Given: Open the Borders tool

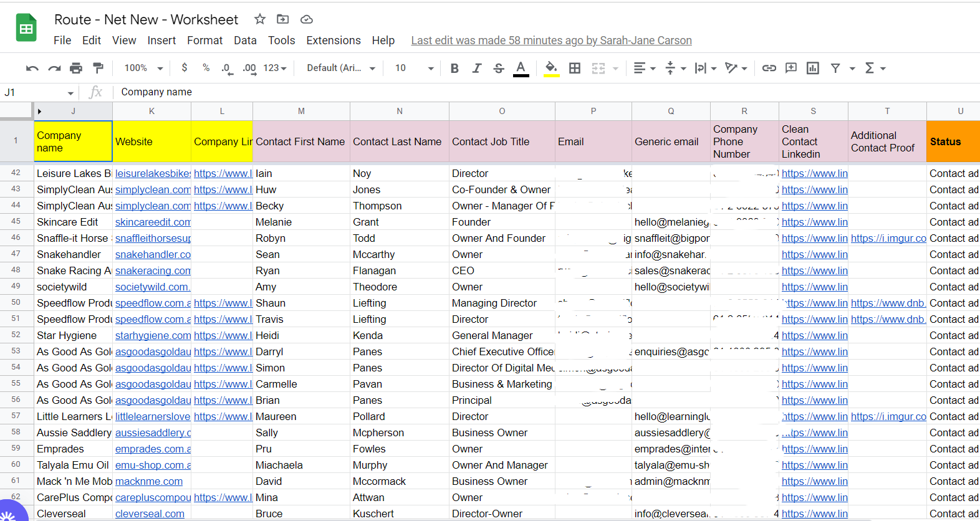Looking at the screenshot, I should coord(575,68).
